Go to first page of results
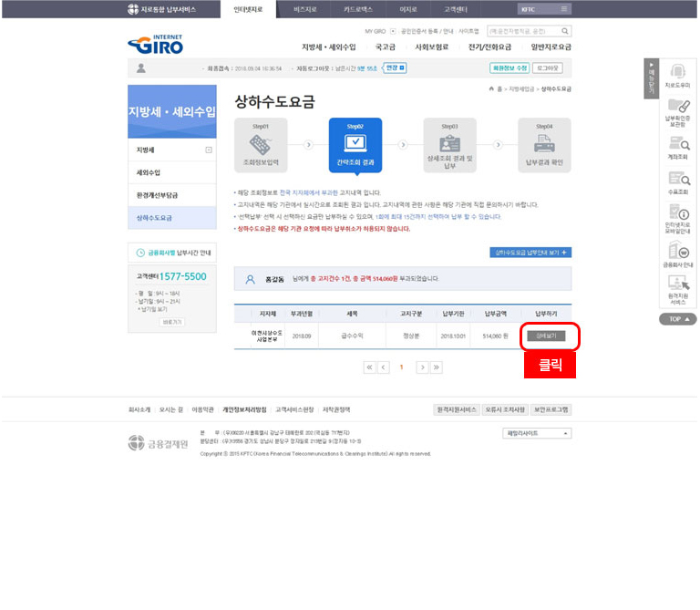The image size is (700, 610). pos(369,367)
